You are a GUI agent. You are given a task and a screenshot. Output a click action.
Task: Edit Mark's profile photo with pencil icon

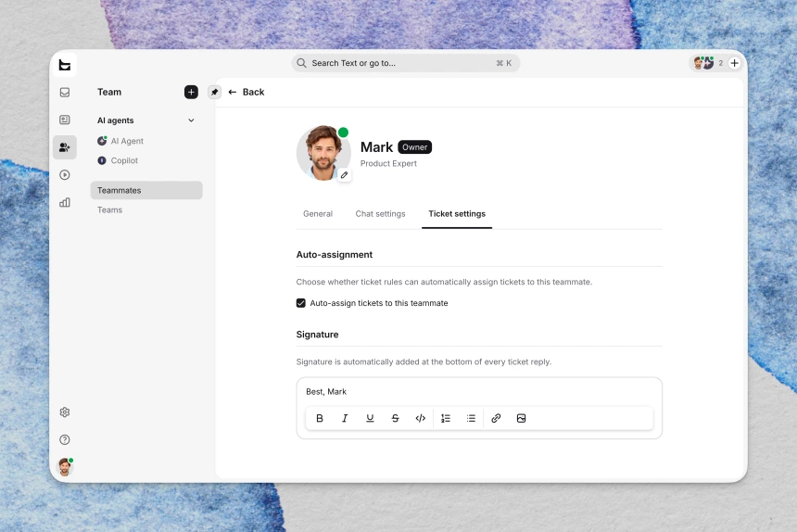click(344, 175)
